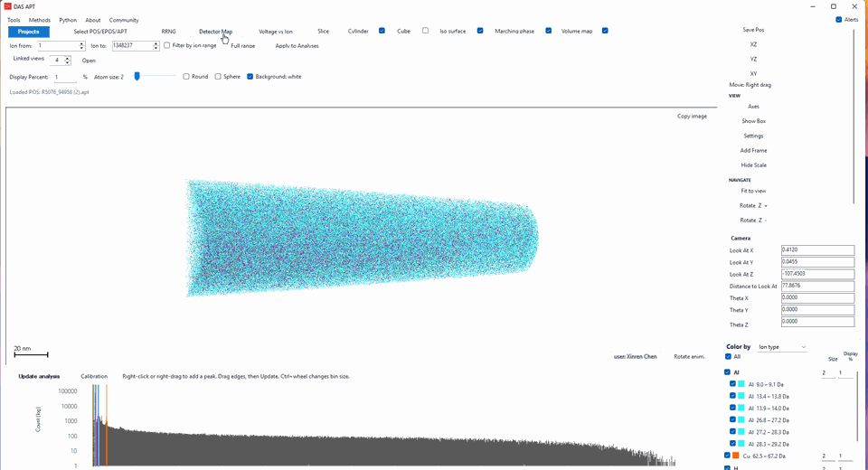This screenshot has height=470, width=868.
Task: Toggle the Alerts checkbox
Action: tap(839, 19)
